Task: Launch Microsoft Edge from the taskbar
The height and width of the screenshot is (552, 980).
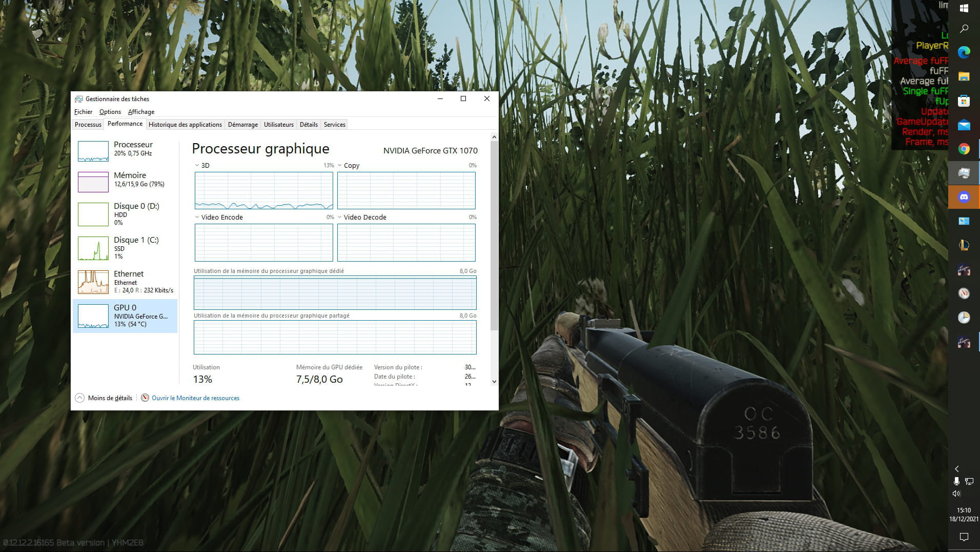Action: (x=964, y=52)
